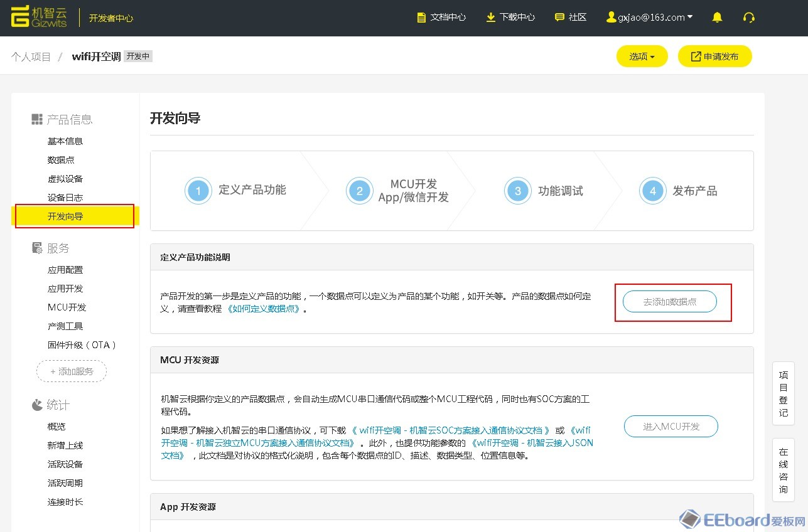Open 基本信息 in sidebar
The image size is (808, 532).
tap(65, 141)
